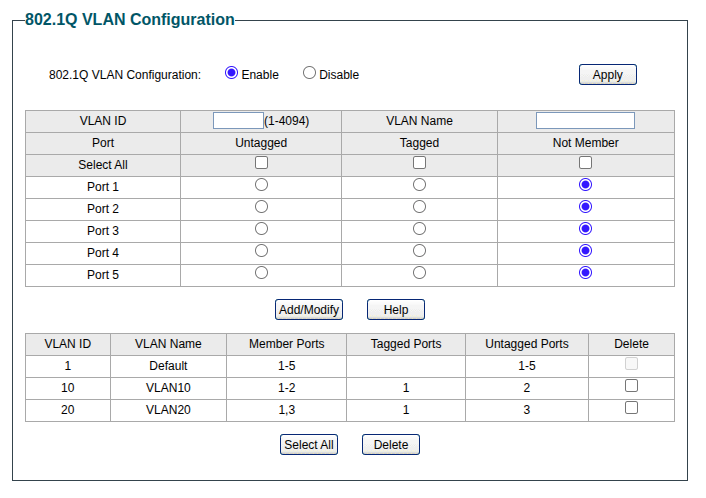The width and height of the screenshot is (706, 498).
Task: Check Select All Untagged checkbox
Action: [x=261, y=163]
